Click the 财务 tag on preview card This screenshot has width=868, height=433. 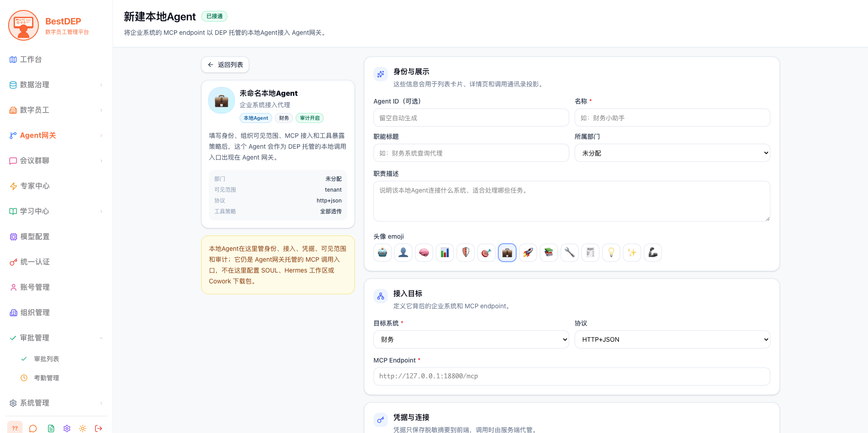284,118
